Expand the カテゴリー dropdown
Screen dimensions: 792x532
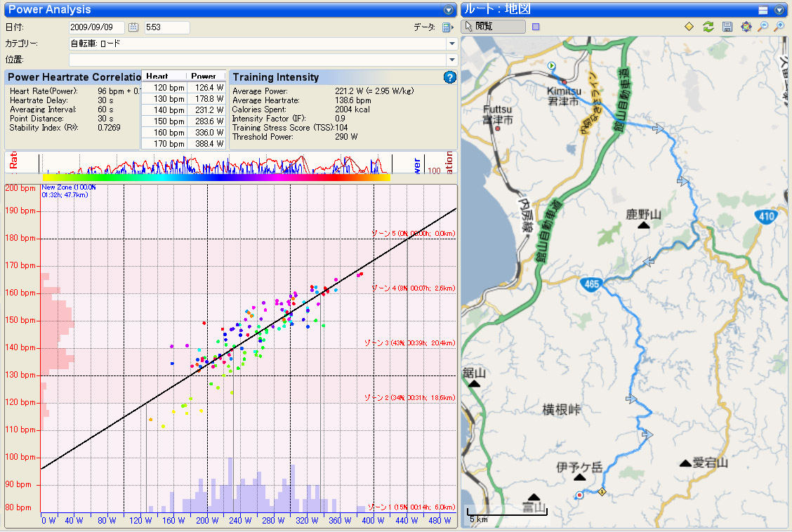pos(451,44)
